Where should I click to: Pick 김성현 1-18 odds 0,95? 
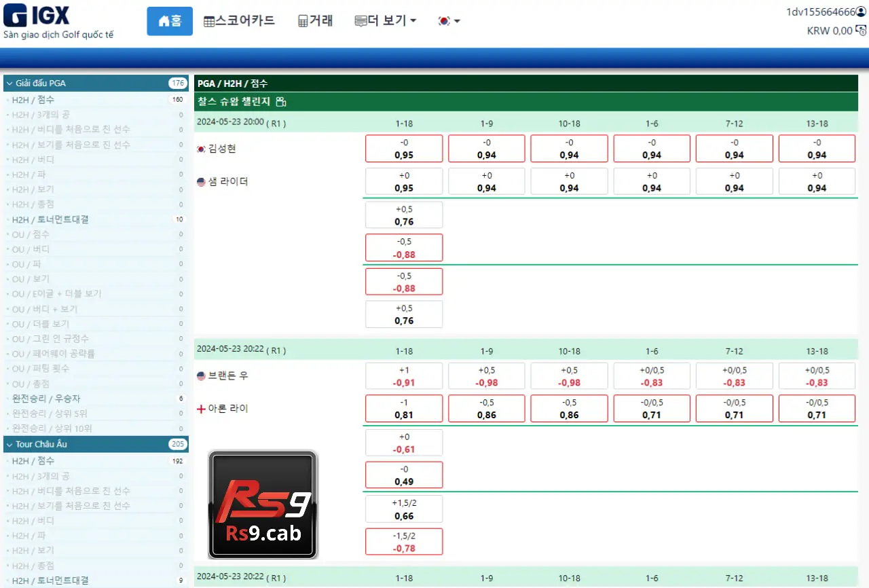click(x=404, y=149)
